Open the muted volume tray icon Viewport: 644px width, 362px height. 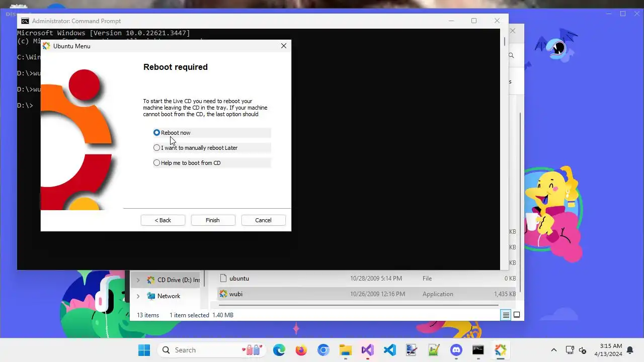coord(583,350)
